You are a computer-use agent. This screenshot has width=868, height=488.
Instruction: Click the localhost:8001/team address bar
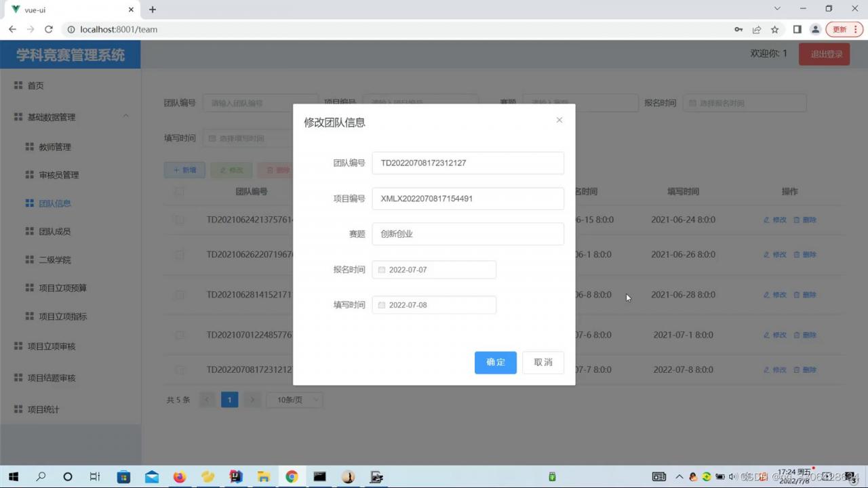(393, 29)
